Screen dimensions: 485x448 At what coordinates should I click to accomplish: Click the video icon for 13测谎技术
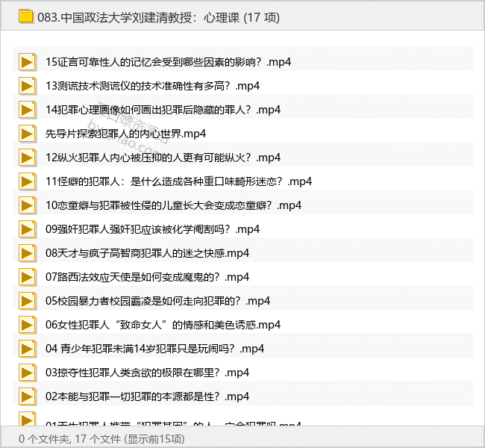click(x=27, y=86)
